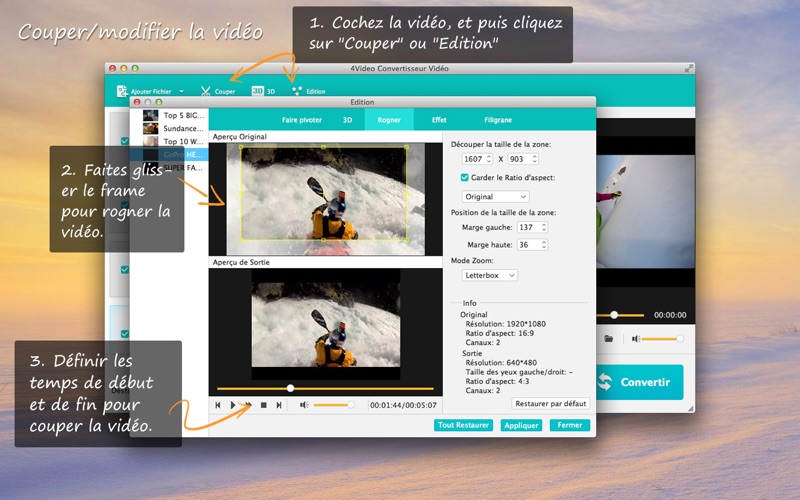Click the 00:01:44/00:05:07 time display

[403, 405]
